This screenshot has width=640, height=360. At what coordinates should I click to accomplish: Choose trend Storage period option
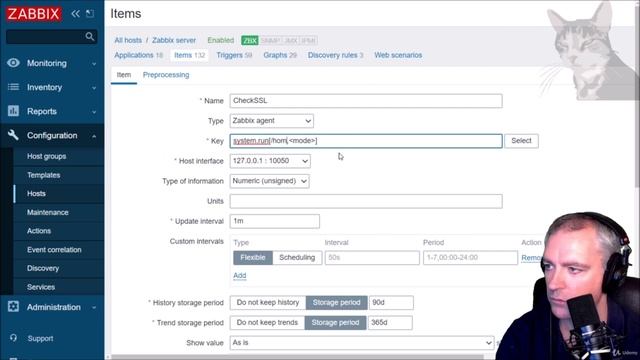tap(336, 322)
